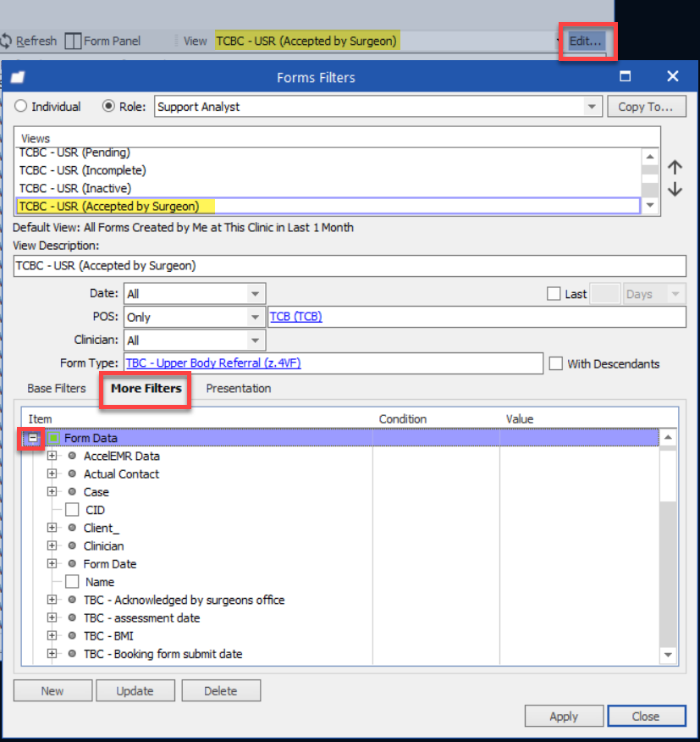Select view TCBC - USR (Pending)

click(328, 153)
